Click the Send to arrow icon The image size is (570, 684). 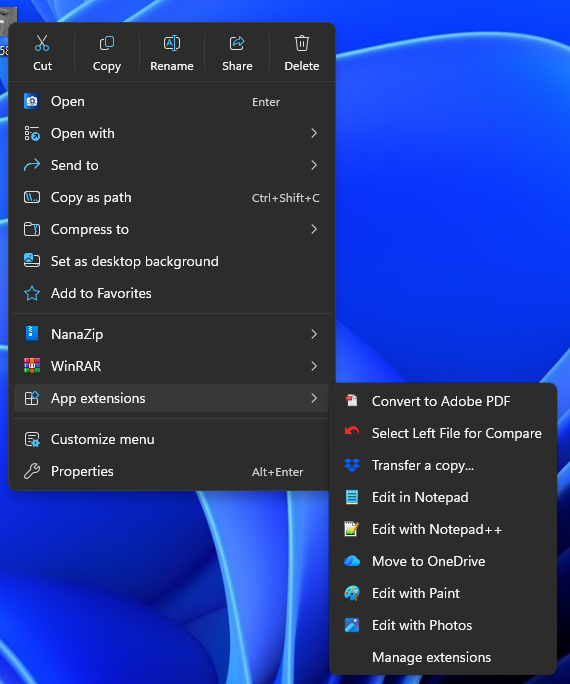(32, 165)
